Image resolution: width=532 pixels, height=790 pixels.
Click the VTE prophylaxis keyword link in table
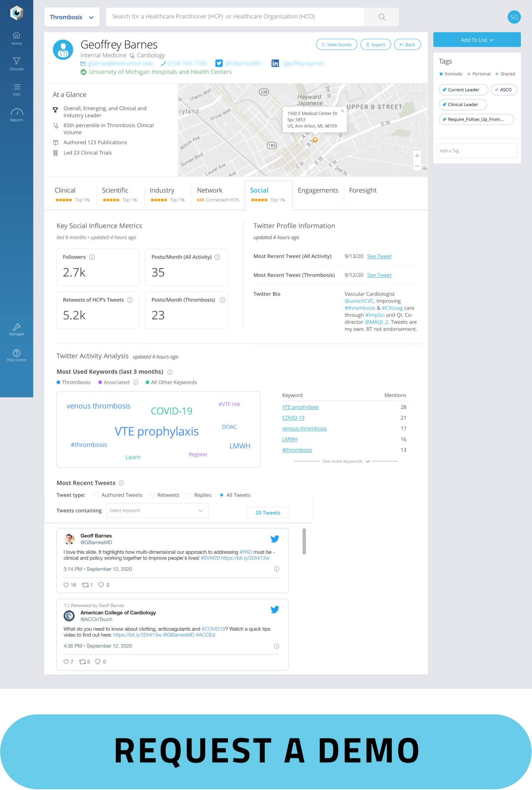tap(300, 407)
